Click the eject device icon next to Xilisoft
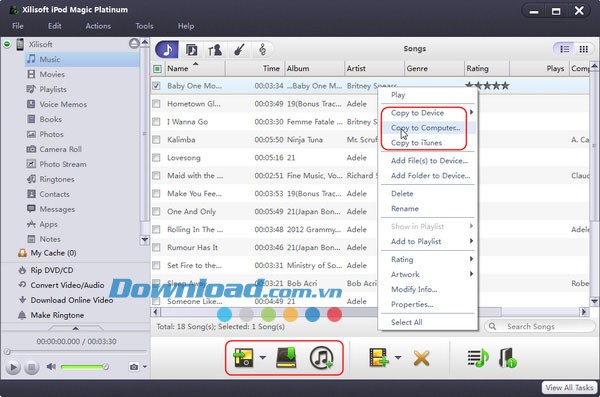Viewport: 600px width, 397px height. 134,44
